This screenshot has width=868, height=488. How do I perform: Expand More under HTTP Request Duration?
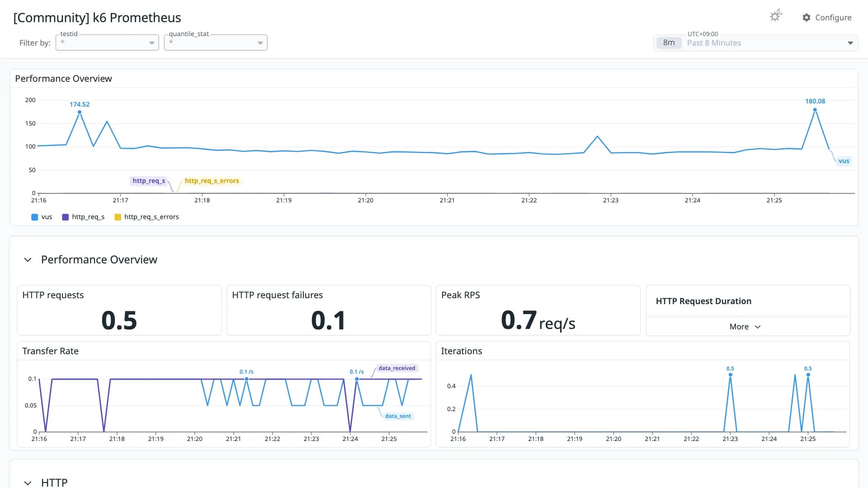(745, 327)
